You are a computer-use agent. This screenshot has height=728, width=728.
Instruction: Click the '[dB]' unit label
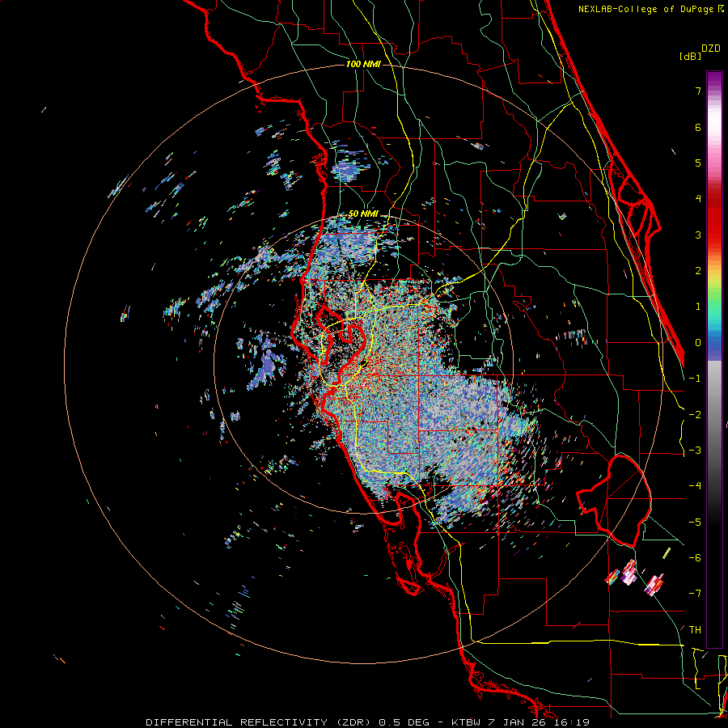coord(690,56)
